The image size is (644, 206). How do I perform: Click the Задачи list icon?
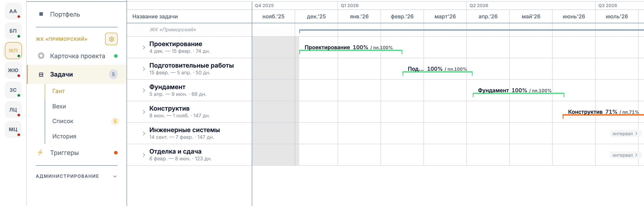(x=41, y=75)
